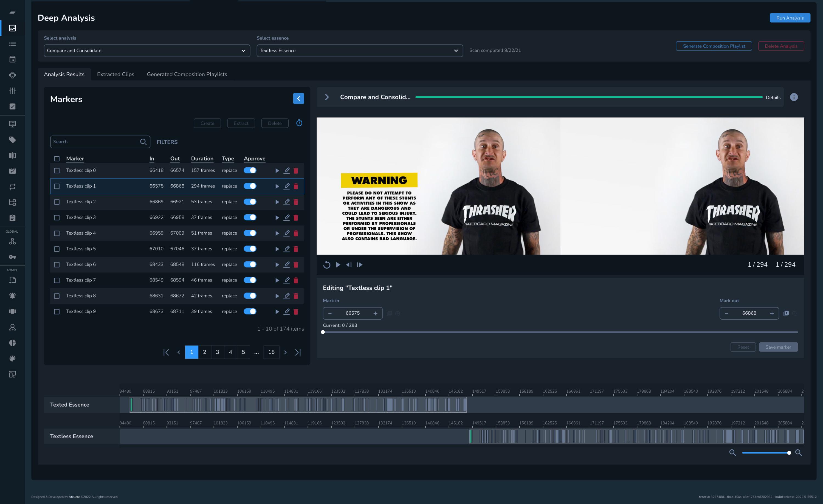This screenshot has width=823, height=504.
Task: Click the stopwatch icon in Markers panel
Action: click(x=299, y=123)
